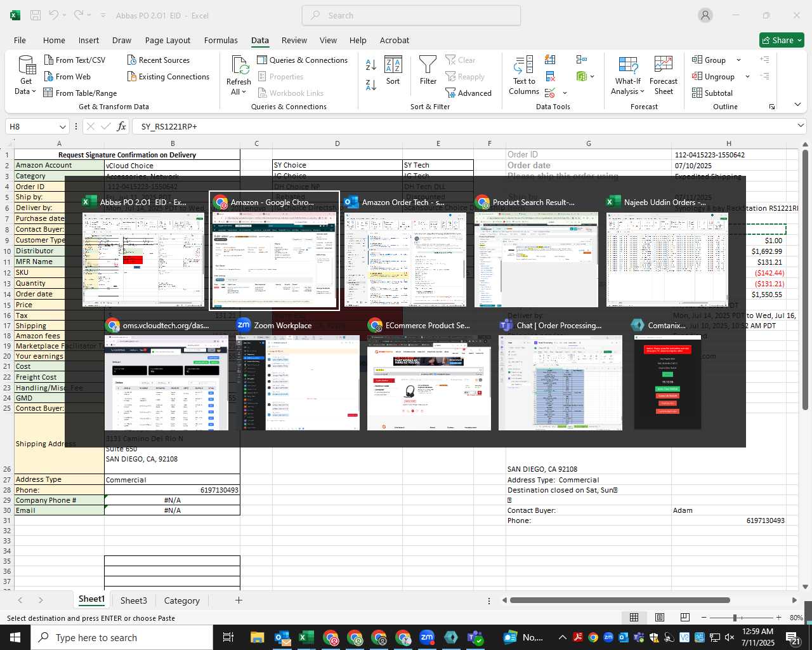Click the Advanced filter icon
This screenshot has width=812, height=650.
[x=468, y=93]
